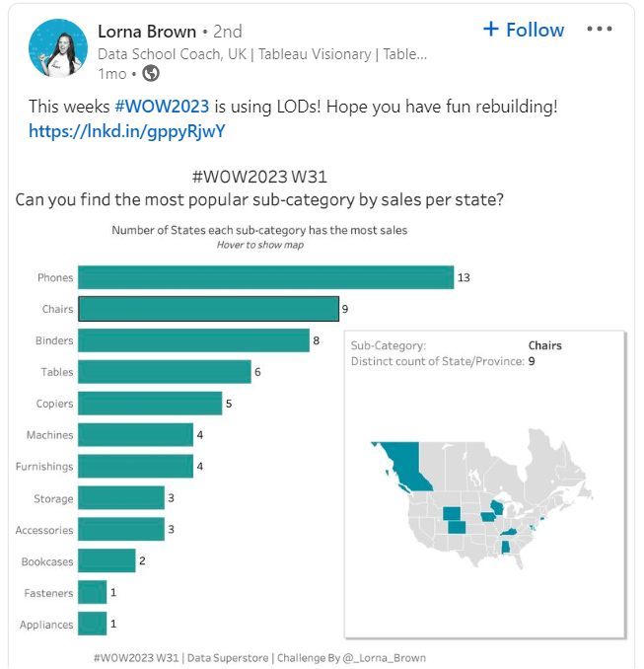Select the Storage bar
Image resolution: width=644 pixels, height=669 pixels.
tap(121, 498)
